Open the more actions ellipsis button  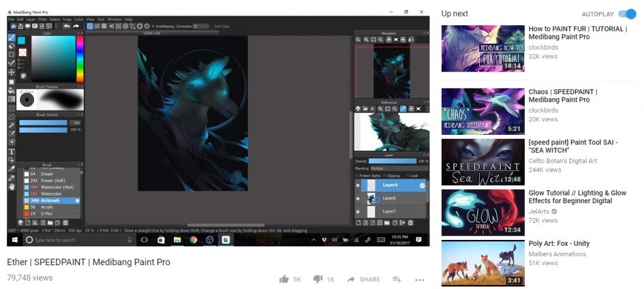419,280
